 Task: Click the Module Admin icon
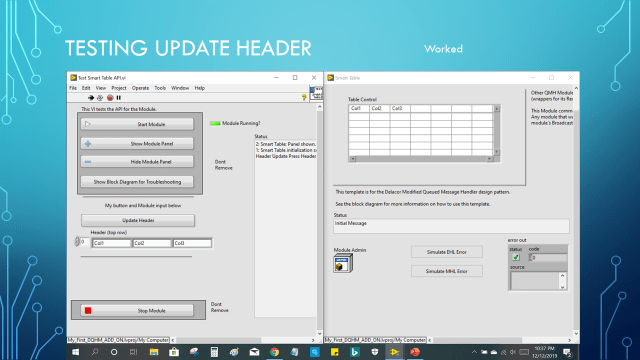click(342, 264)
